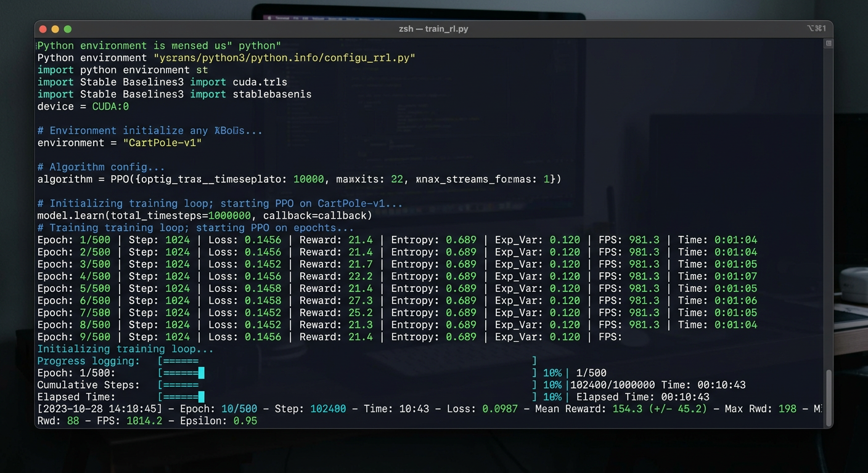This screenshot has width=868, height=473.
Task: Click the model.learn(total_timesteps=1000000) line
Action: (205, 216)
